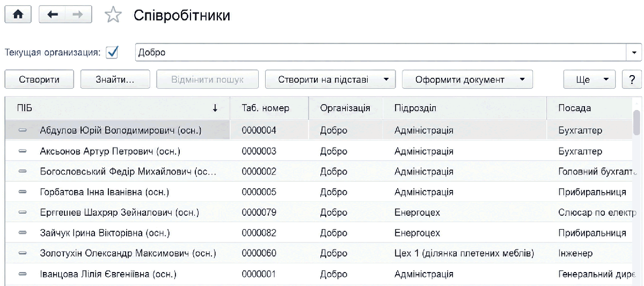644x286 pixels.
Task: Click the organization field containing Добро
Action: (380, 53)
